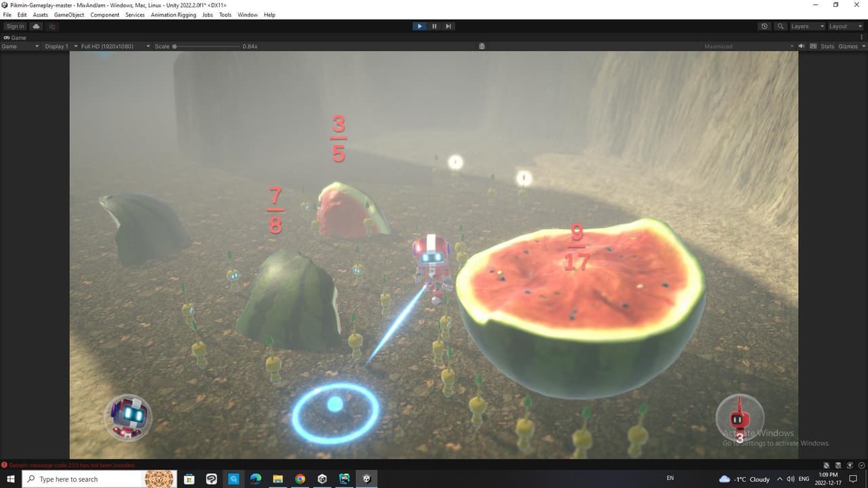Click the blue circular targeting cursor in game
Viewport: 868px width, 488px height.
[x=335, y=413]
